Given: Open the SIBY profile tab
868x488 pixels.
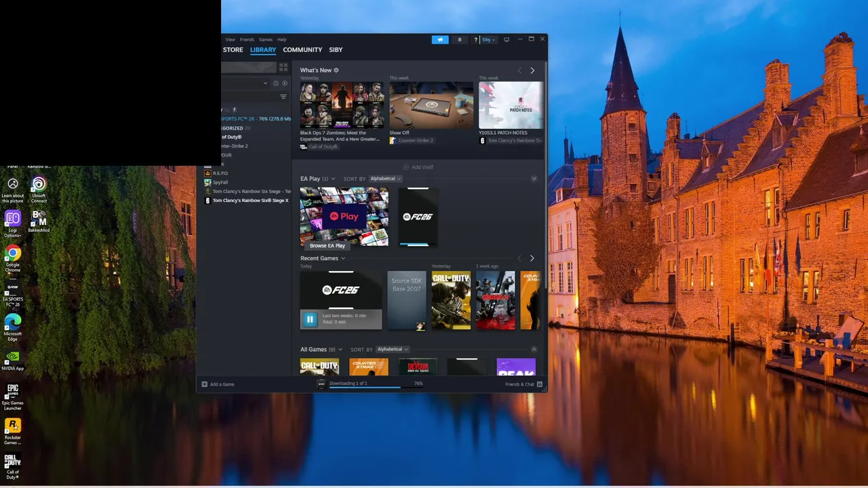Looking at the screenshot, I should (336, 50).
